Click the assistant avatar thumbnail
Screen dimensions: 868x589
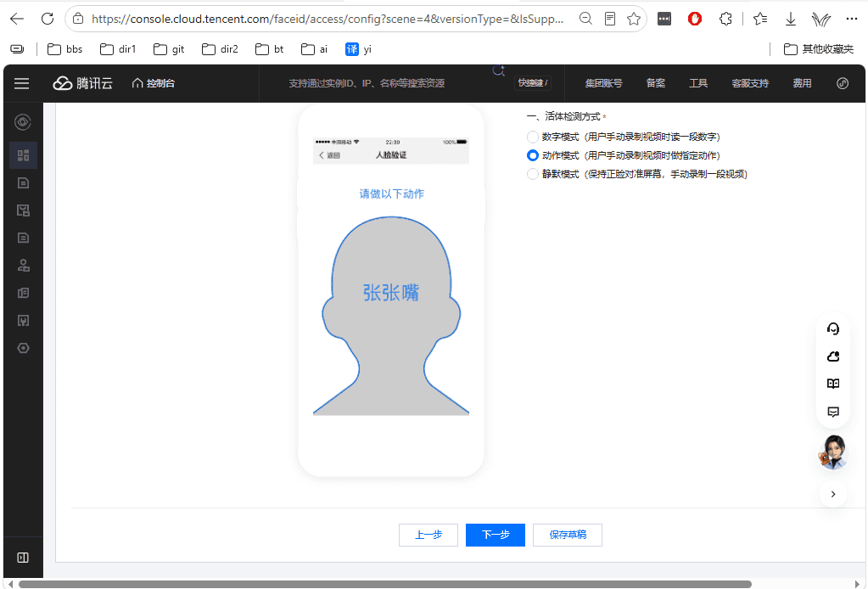tap(833, 452)
